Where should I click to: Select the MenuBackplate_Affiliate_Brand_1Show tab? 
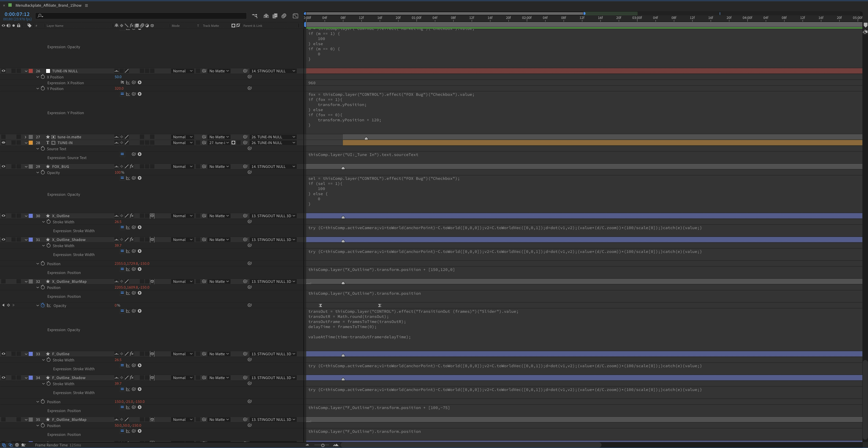click(x=48, y=5)
